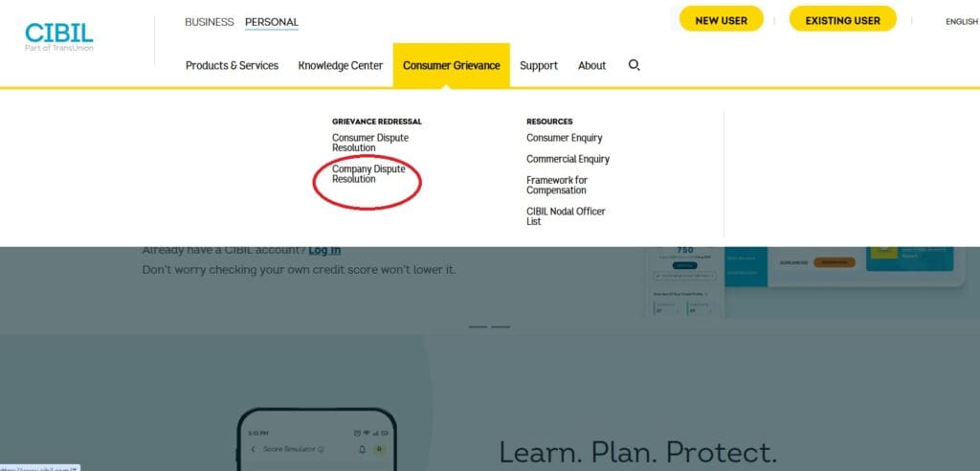The image size is (980, 471).
Task: Click the RESOURCES heading
Action: (x=549, y=122)
